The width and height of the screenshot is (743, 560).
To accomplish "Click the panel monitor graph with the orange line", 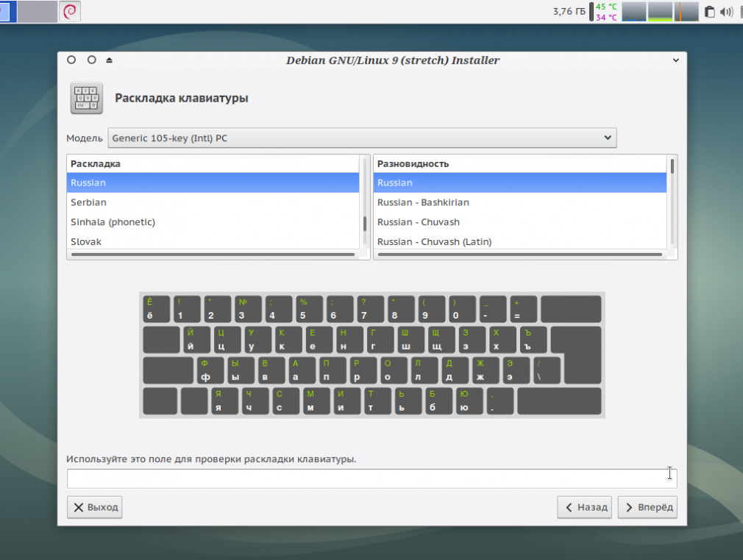I will pos(686,12).
